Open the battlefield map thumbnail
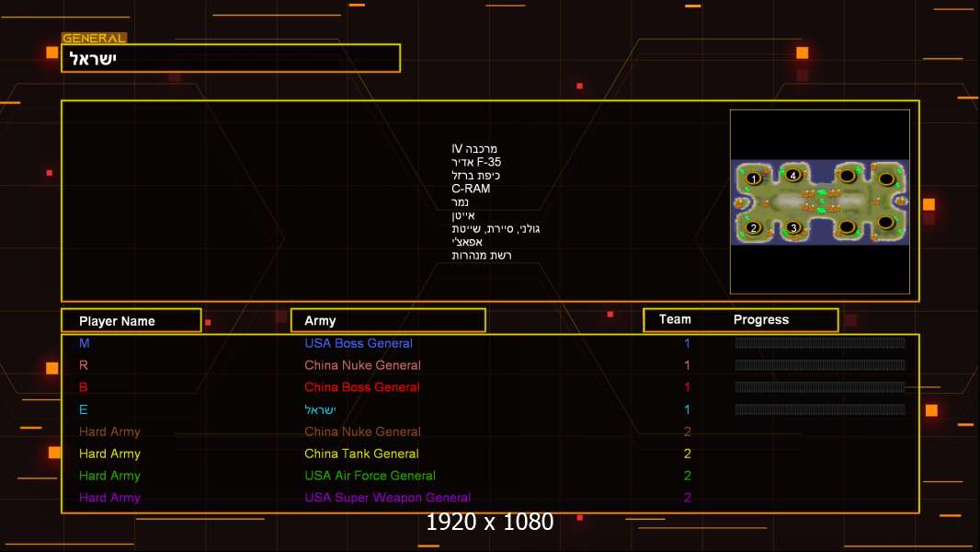Image resolution: width=980 pixels, height=552 pixels. (820, 201)
